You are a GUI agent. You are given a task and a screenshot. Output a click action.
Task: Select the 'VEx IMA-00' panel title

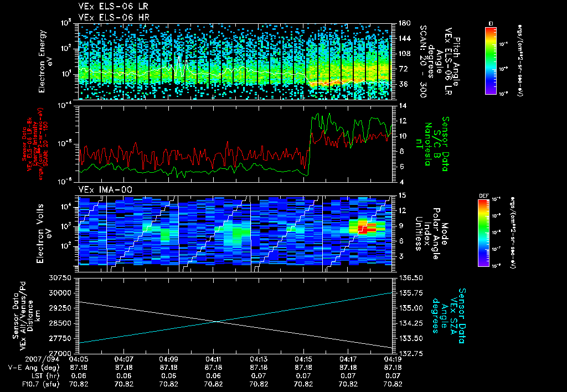tap(105, 190)
